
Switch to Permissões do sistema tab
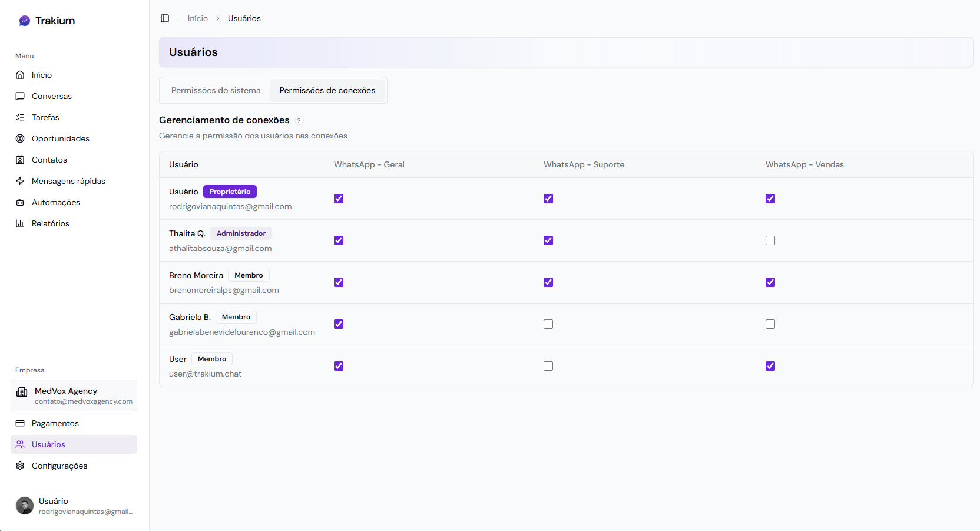coord(216,90)
